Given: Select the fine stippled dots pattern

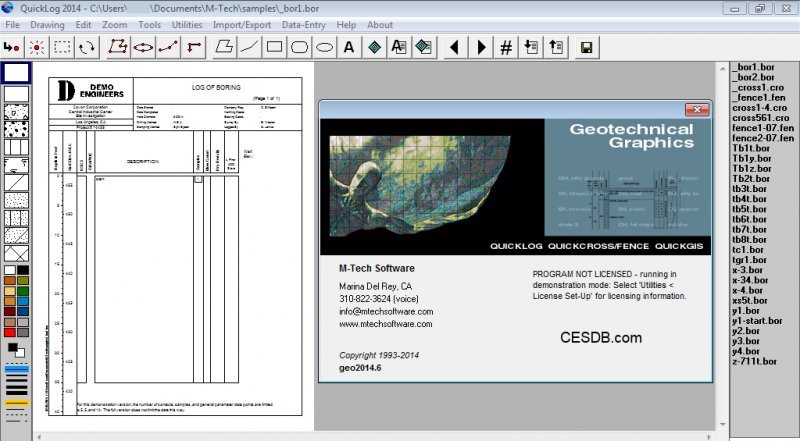Looking at the screenshot, I should point(16,200).
